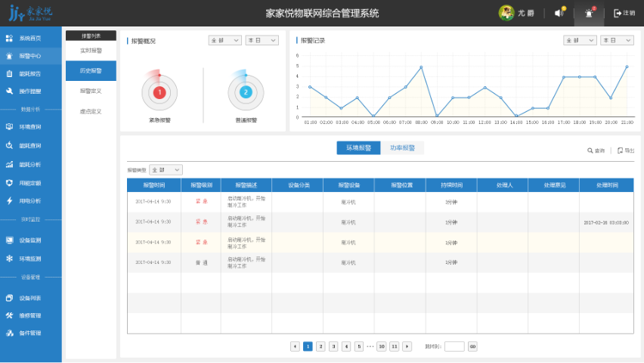Expand the 本日 dropdown in 报警记录 panel
The height and width of the screenshot is (363, 644).
point(617,41)
